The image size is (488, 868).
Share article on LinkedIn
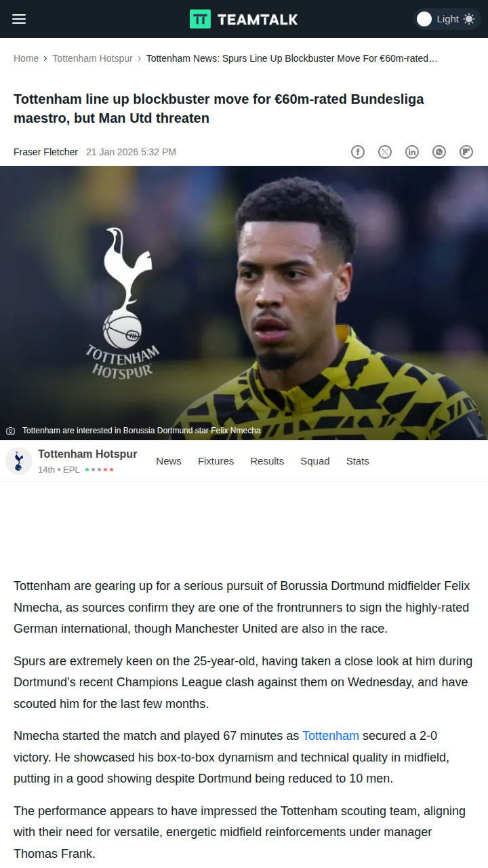[x=412, y=152]
